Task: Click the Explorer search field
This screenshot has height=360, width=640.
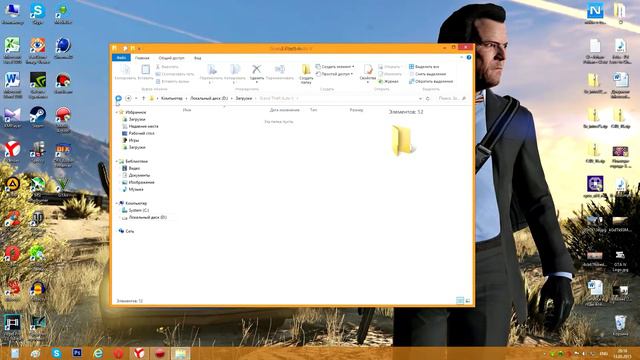Action: tap(451, 98)
